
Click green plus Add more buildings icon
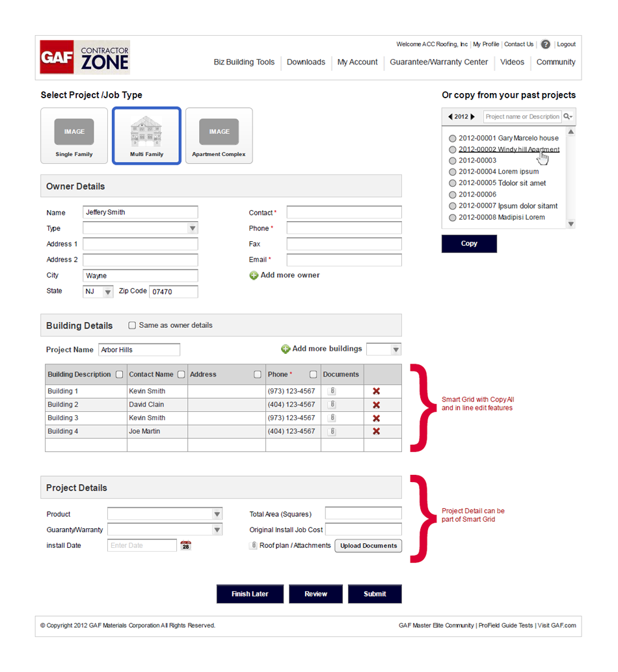tap(285, 349)
